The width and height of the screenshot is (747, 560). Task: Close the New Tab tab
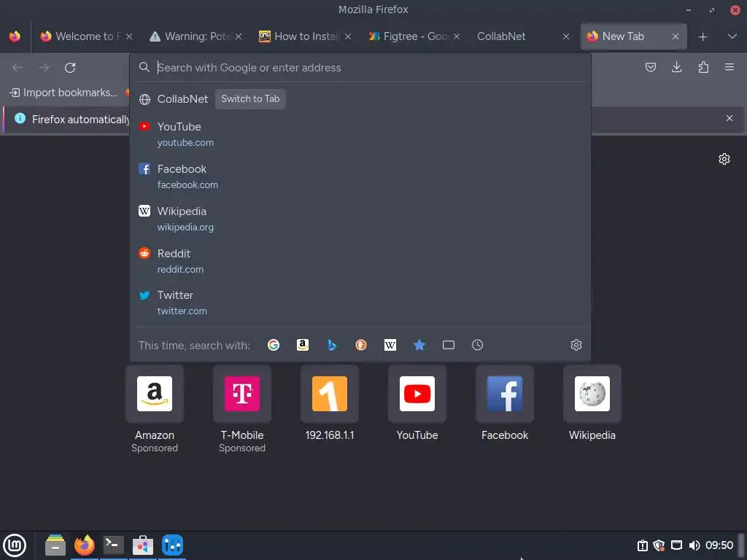click(675, 36)
